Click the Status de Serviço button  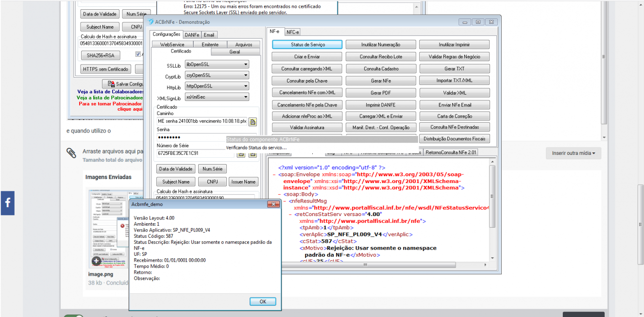307,45
